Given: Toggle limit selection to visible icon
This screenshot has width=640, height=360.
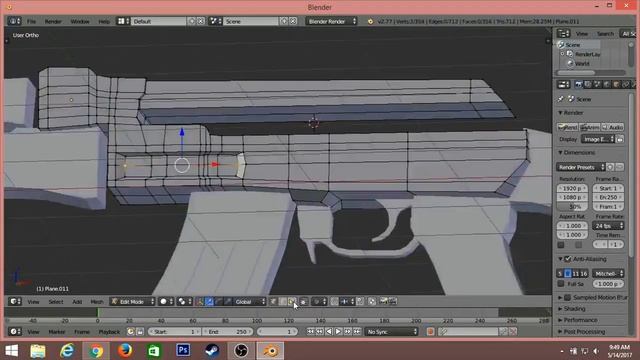Looking at the screenshot, I should coord(303,302).
